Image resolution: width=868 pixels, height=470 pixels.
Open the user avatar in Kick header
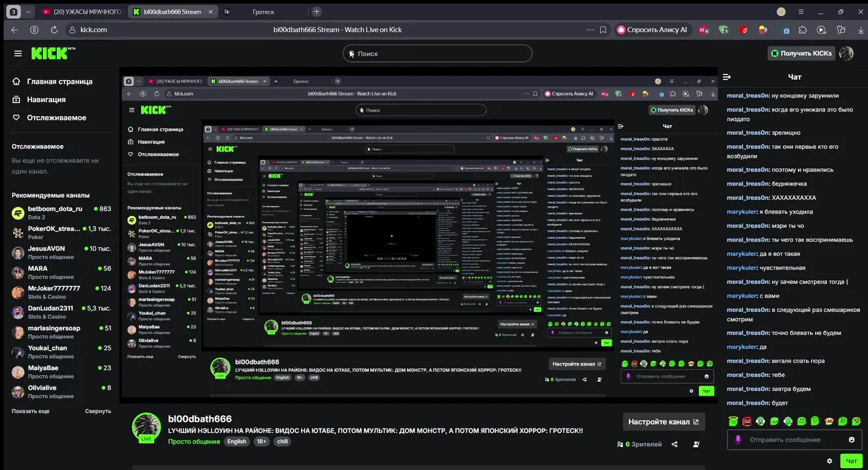click(846, 54)
